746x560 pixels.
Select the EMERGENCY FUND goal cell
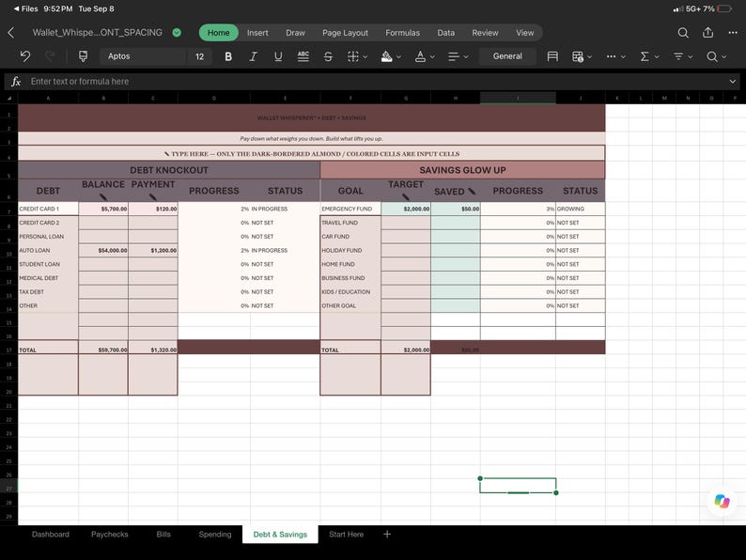(350, 209)
